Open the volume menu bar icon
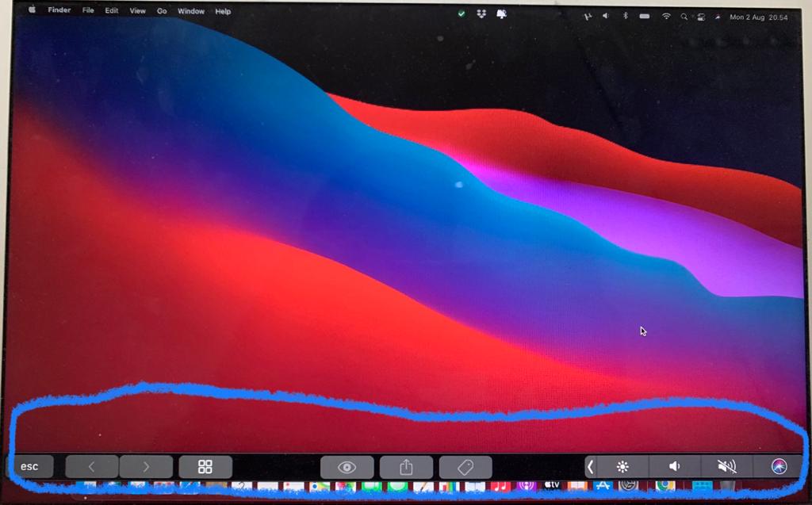 pos(605,16)
